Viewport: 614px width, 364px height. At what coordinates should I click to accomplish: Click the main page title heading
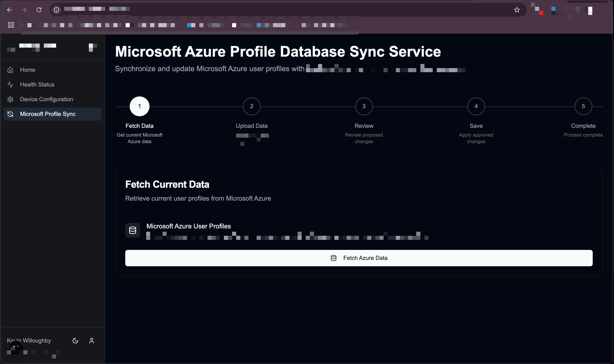click(x=278, y=52)
